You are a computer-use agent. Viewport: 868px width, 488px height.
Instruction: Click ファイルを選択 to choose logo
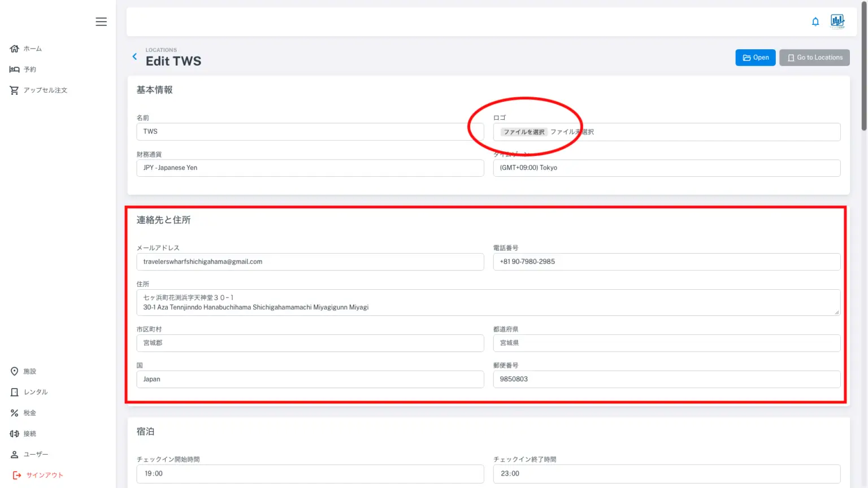point(524,132)
